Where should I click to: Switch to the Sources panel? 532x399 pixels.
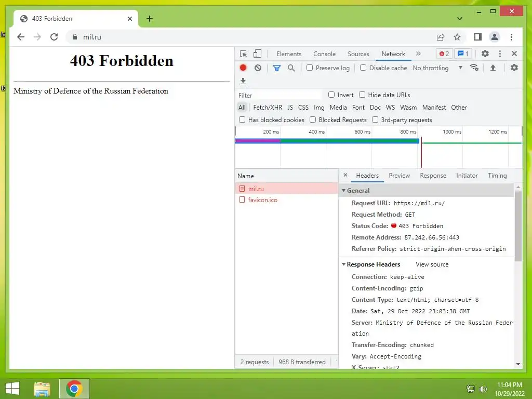358,54
